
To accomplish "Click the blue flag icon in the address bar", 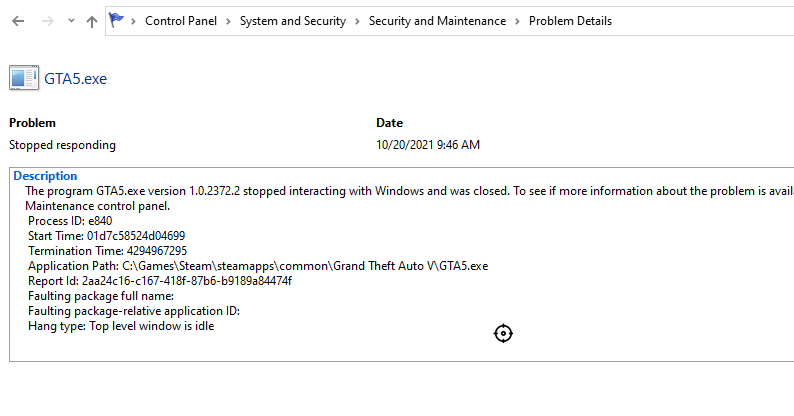I will point(118,20).
